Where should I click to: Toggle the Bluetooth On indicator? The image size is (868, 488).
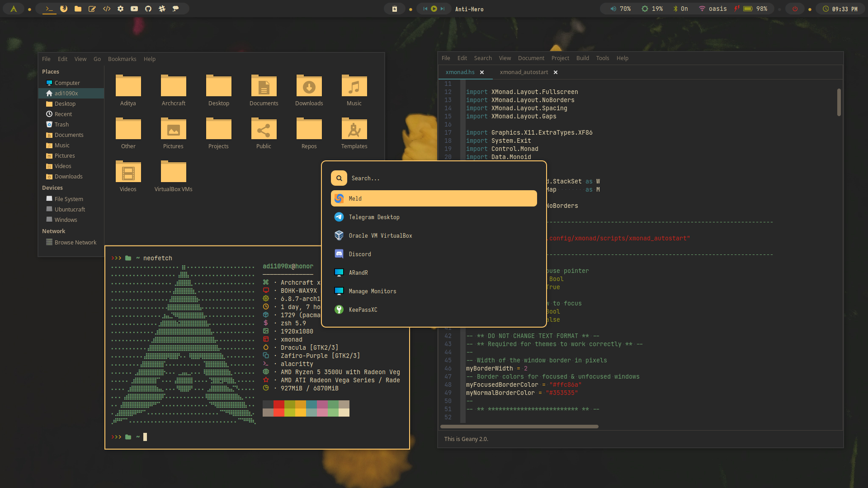(x=680, y=9)
